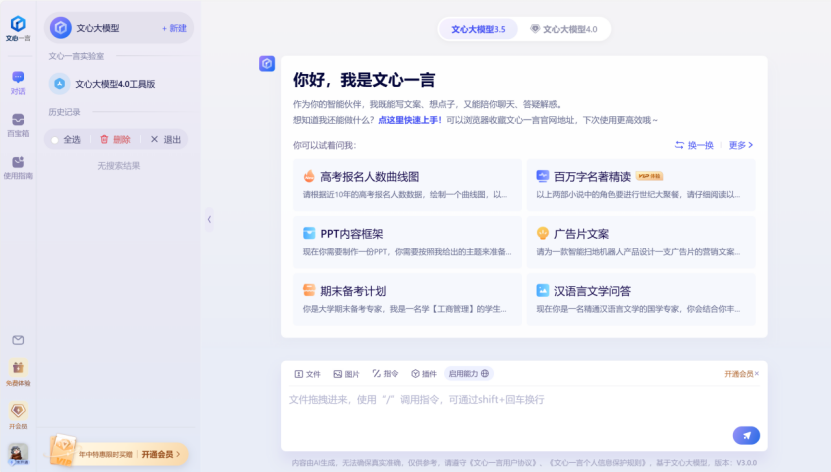Select the 广告片文案 prompt card
Viewport: 831px width, 472px height.
click(641, 242)
